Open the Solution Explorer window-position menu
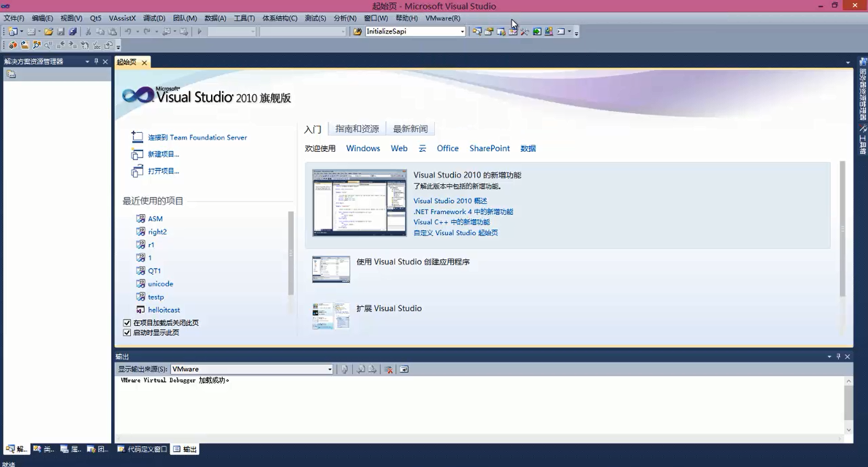868x467 pixels. click(x=87, y=62)
